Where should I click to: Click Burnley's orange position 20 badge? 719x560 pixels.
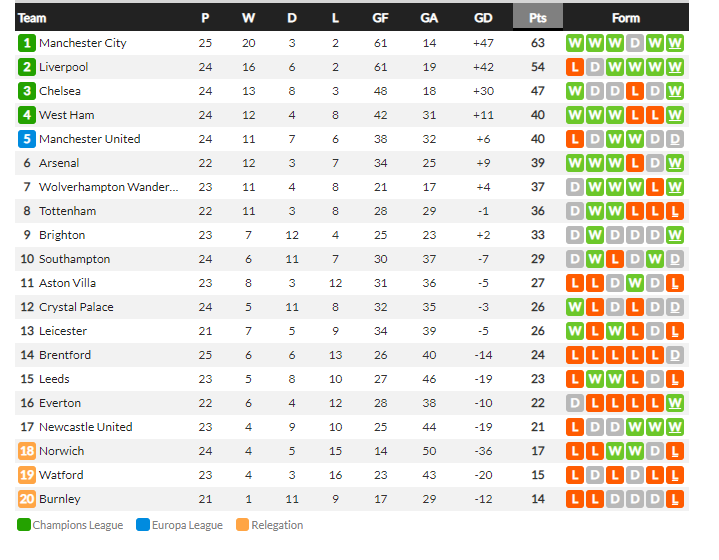(x=27, y=499)
